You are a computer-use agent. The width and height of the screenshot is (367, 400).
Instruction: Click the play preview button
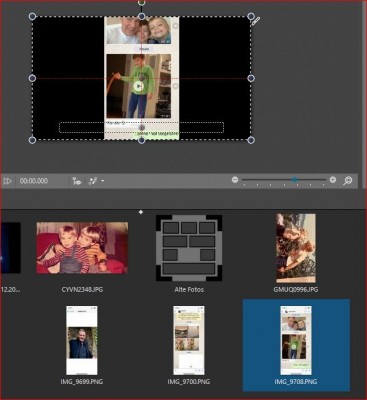point(7,181)
